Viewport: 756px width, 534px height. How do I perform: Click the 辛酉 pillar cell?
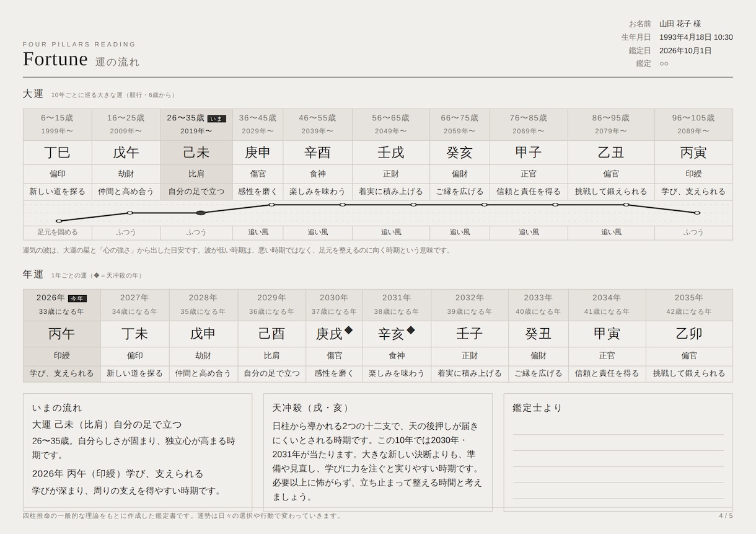click(x=318, y=153)
